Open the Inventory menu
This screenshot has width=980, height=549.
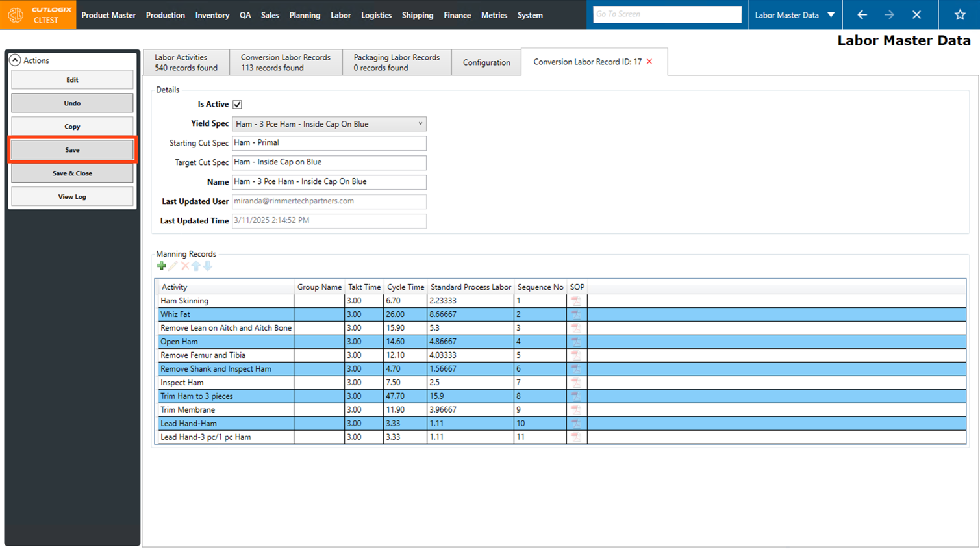coord(212,15)
